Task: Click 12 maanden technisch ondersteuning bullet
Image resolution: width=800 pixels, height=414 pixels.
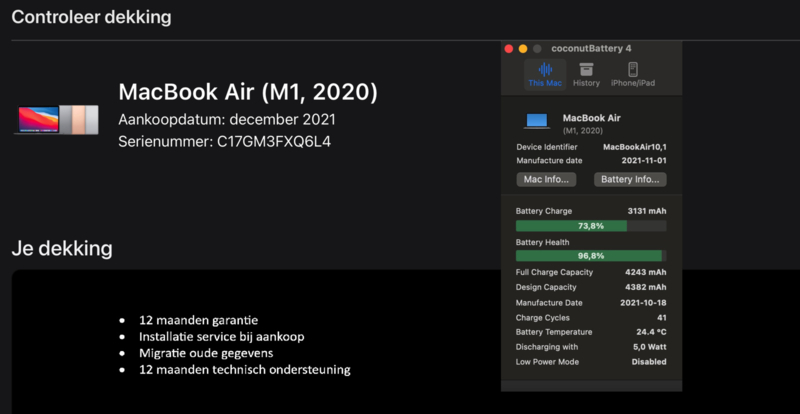Action: pos(244,370)
